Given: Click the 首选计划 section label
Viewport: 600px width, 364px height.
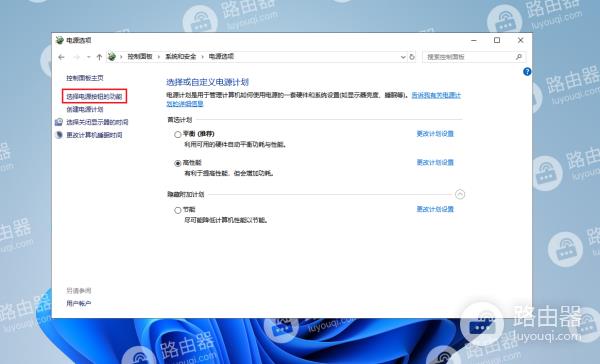Looking at the screenshot, I should click(179, 120).
